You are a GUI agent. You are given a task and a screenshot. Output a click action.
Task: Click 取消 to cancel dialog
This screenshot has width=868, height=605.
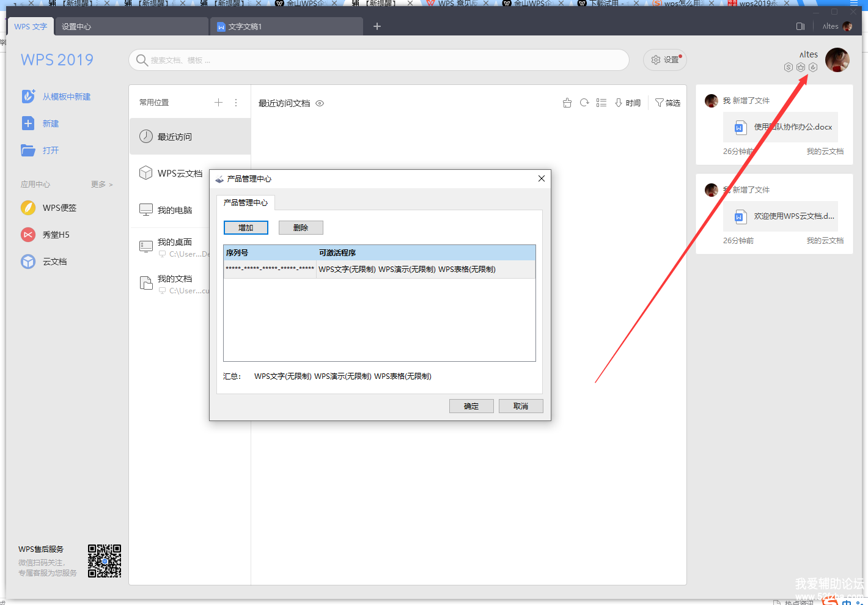pos(521,406)
